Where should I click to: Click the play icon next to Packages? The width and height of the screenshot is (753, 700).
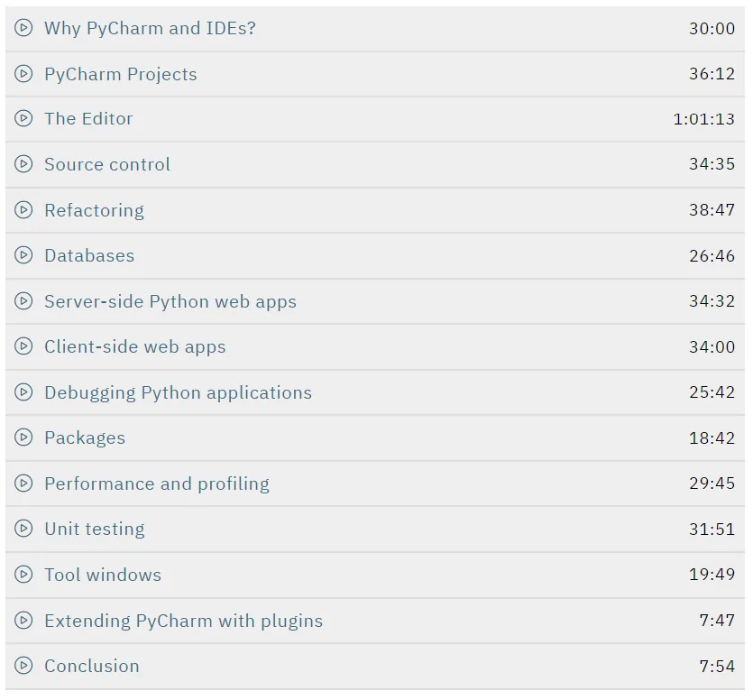pos(23,437)
